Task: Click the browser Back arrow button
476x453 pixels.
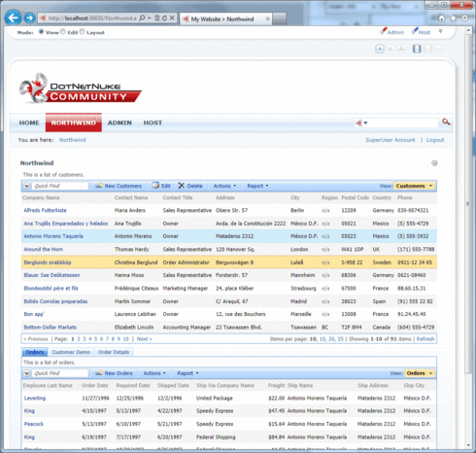Action: click(13, 17)
